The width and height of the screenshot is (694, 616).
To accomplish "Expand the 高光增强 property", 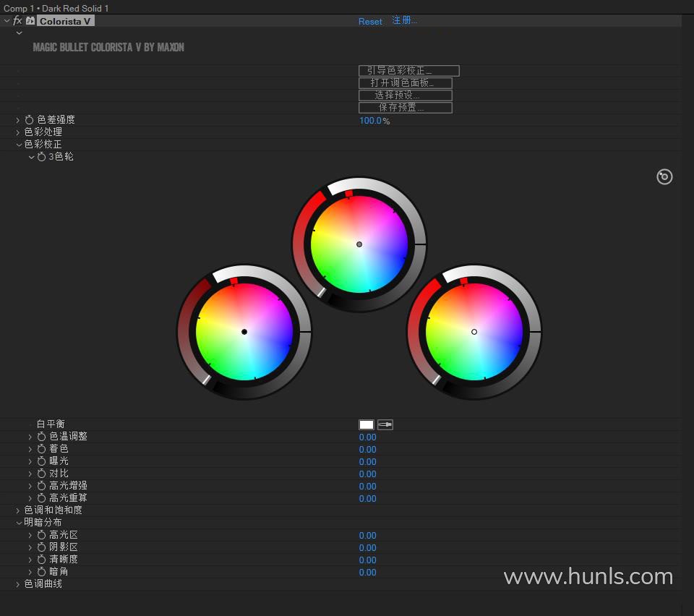I will point(30,486).
